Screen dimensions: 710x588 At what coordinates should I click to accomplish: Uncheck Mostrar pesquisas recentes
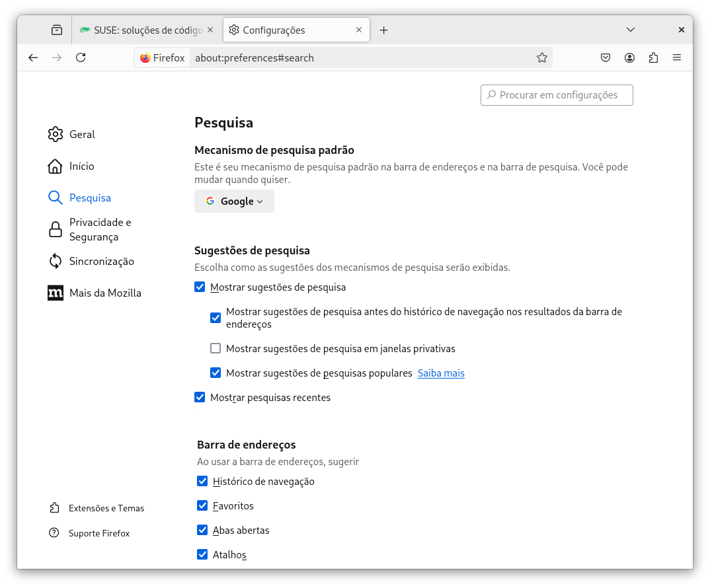pos(200,397)
